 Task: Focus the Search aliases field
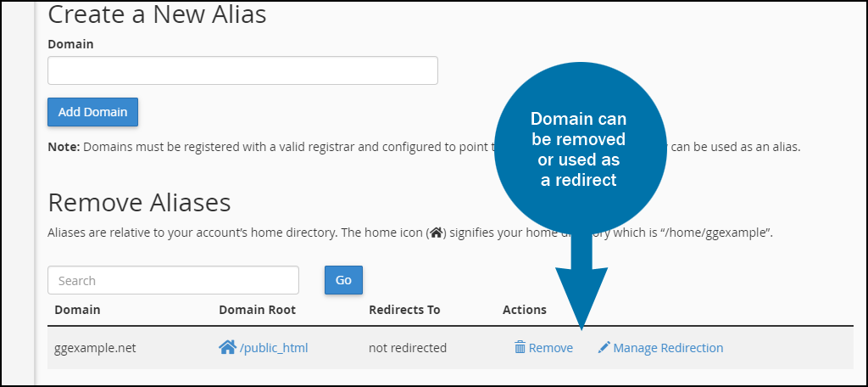(173, 280)
